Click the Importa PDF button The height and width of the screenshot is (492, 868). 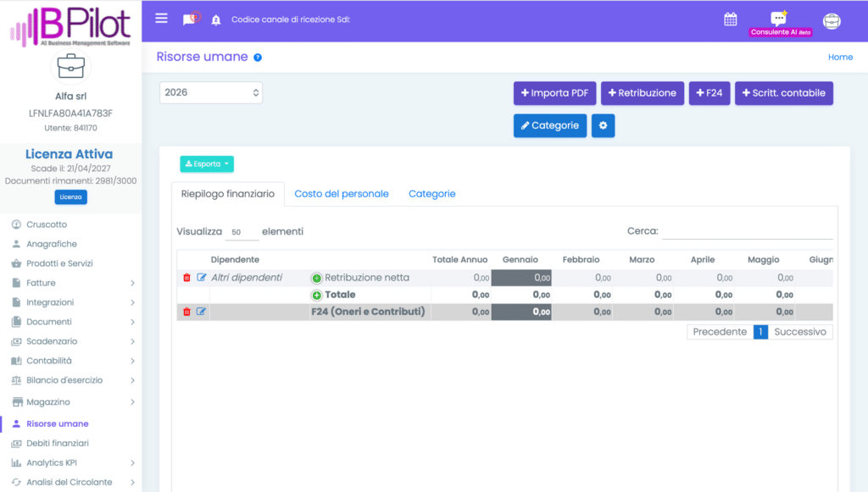coord(554,93)
